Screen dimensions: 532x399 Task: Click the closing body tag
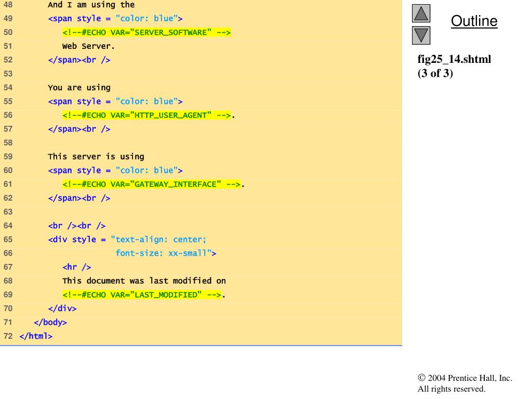[x=50, y=322]
